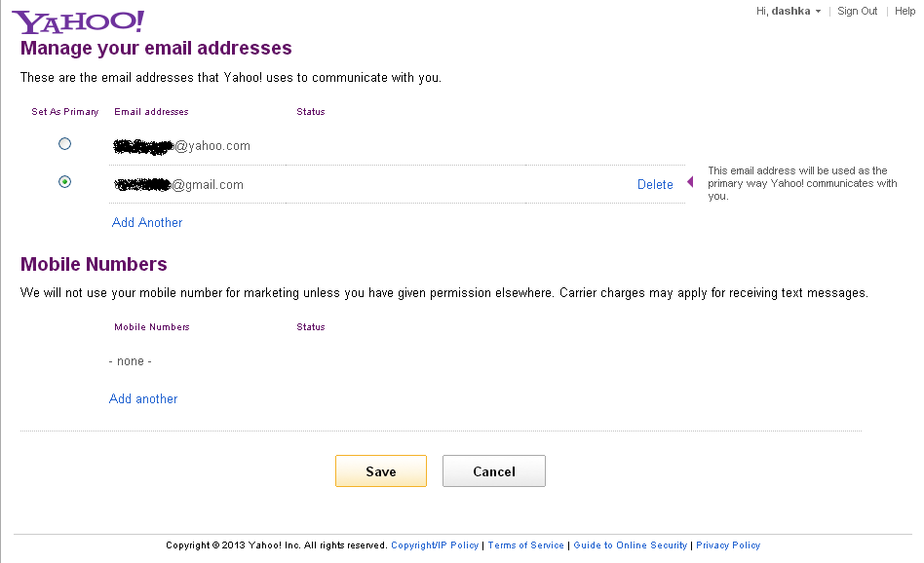Open the Guide to Online Security
The height and width of the screenshot is (563, 924).
pyautogui.click(x=630, y=545)
